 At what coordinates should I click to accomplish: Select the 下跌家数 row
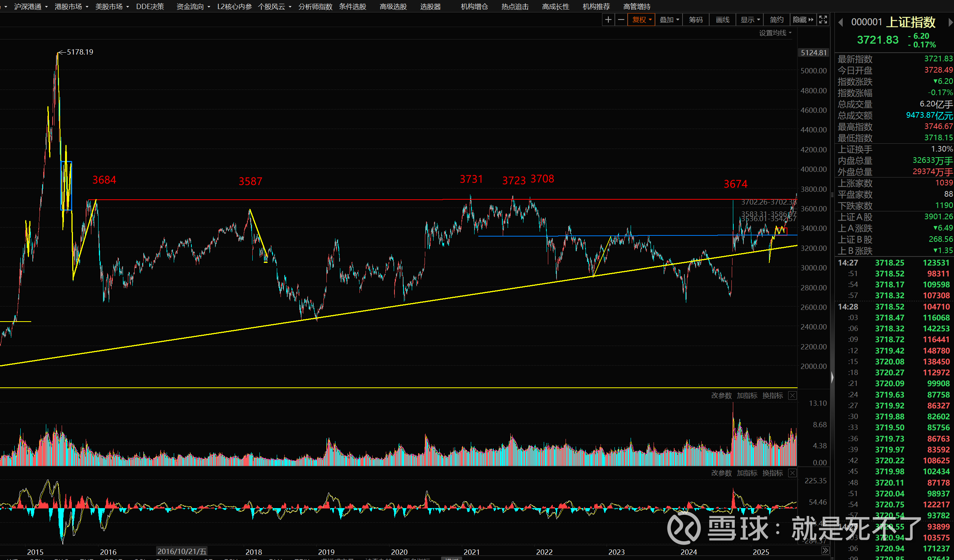(x=895, y=206)
